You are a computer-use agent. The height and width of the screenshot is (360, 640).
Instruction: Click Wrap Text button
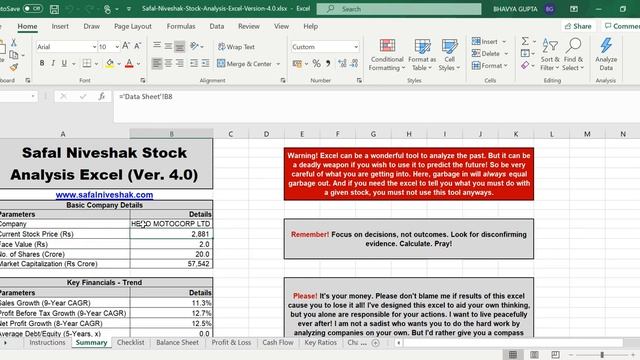click(236, 47)
